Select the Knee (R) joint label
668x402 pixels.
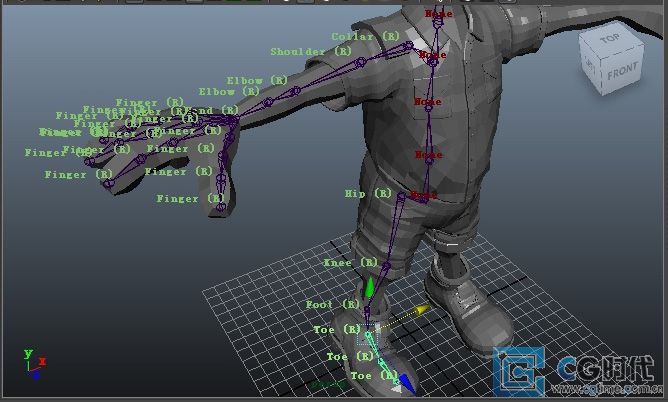click(x=351, y=263)
